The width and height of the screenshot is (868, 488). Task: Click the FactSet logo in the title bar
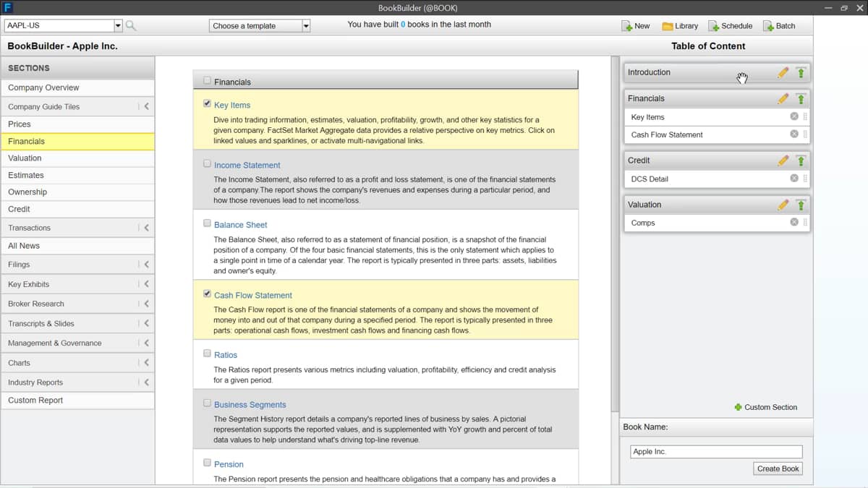pyautogui.click(x=9, y=7)
